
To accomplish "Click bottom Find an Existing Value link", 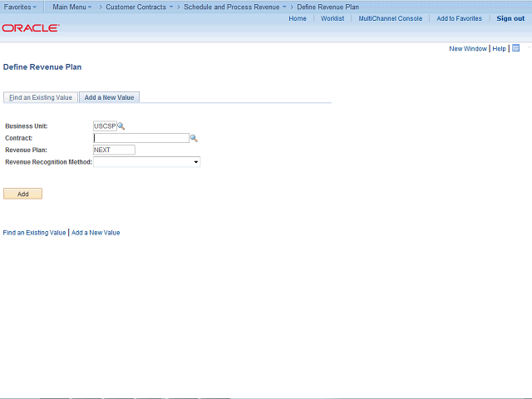I will click(34, 233).
